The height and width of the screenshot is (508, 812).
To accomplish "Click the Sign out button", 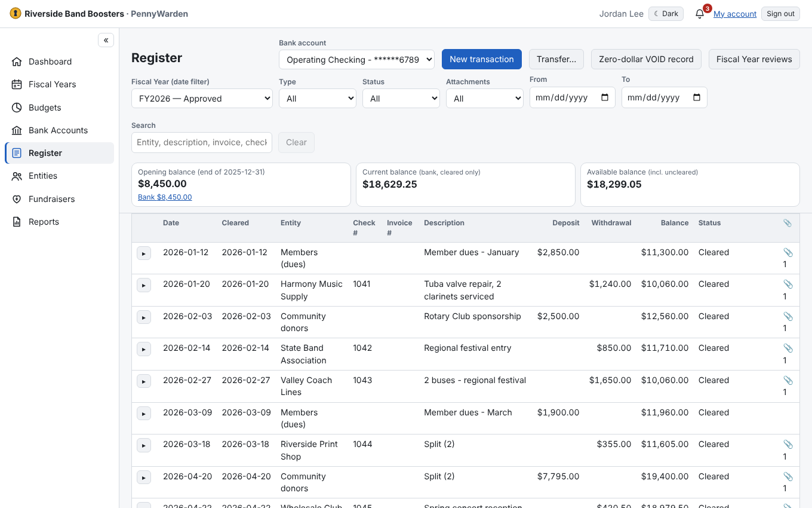I will (x=780, y=14).
